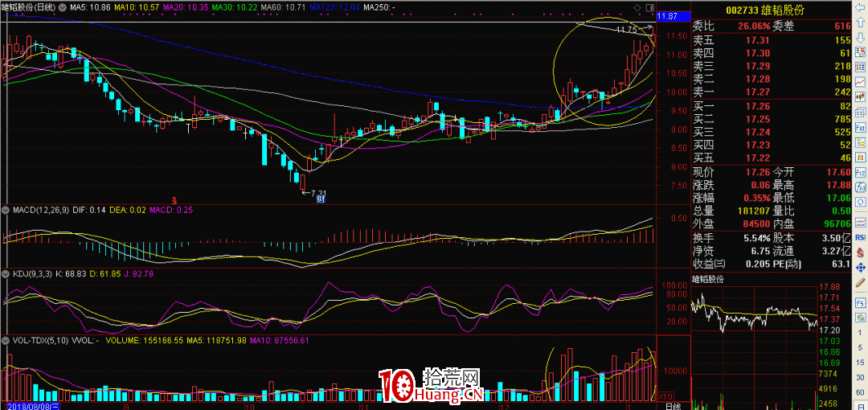Viewport: 868px width, 410px height.
Task: Click the blue four-way move arrows icon
Action: [x=860, y=268]
